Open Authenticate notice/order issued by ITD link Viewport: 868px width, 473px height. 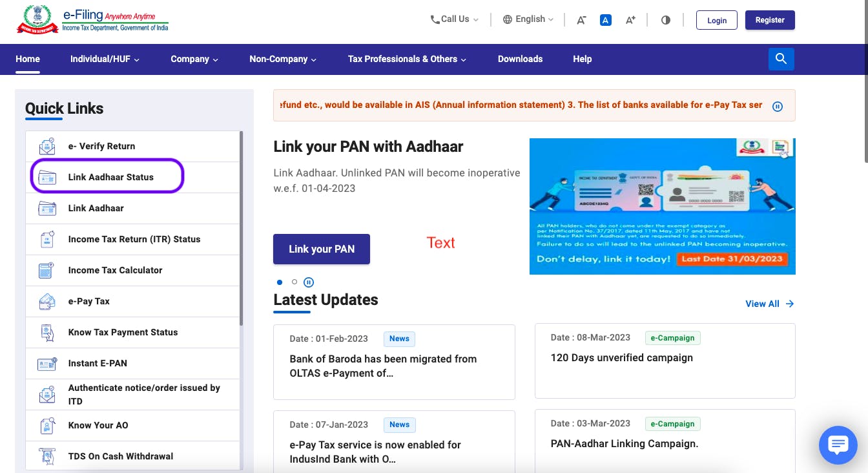[x=132, y=394]
